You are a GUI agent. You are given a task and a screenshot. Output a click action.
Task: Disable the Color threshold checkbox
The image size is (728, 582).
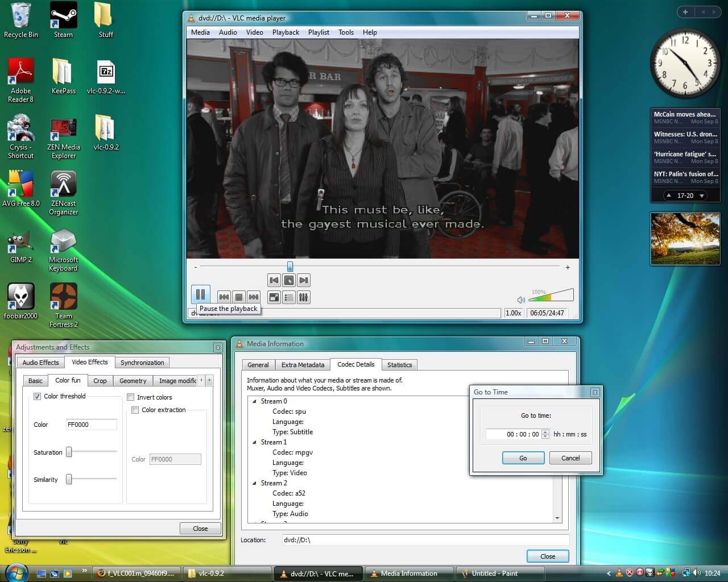click(x=38, y=396)
